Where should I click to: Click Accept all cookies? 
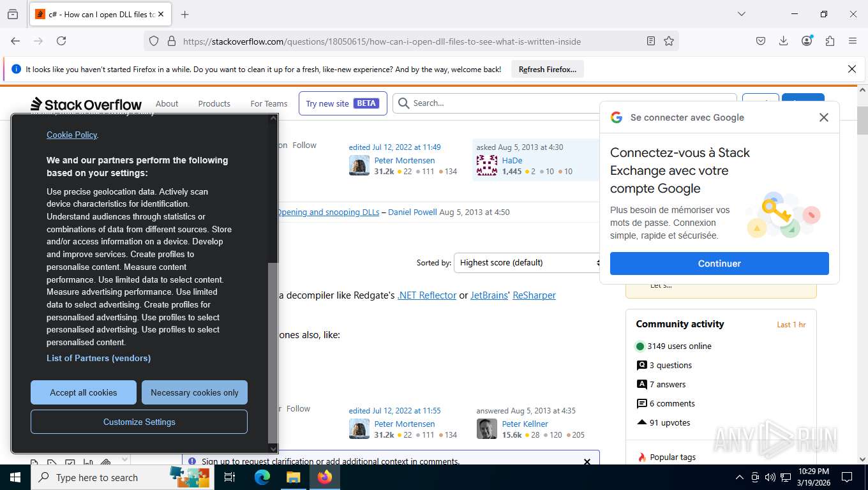pyautogui.click(x=84, y=392)
